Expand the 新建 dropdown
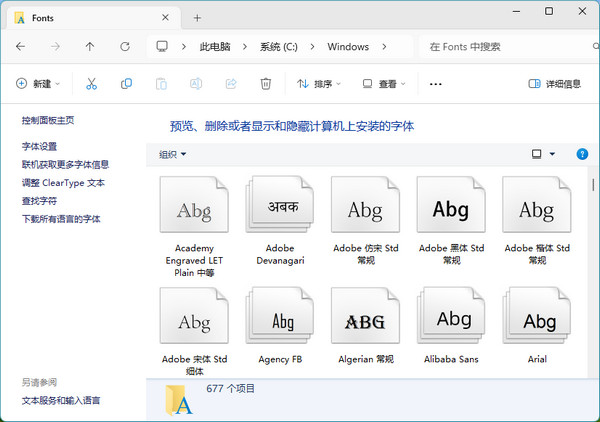Viewport: 600px width, 422px height. [x=39, y=84]
